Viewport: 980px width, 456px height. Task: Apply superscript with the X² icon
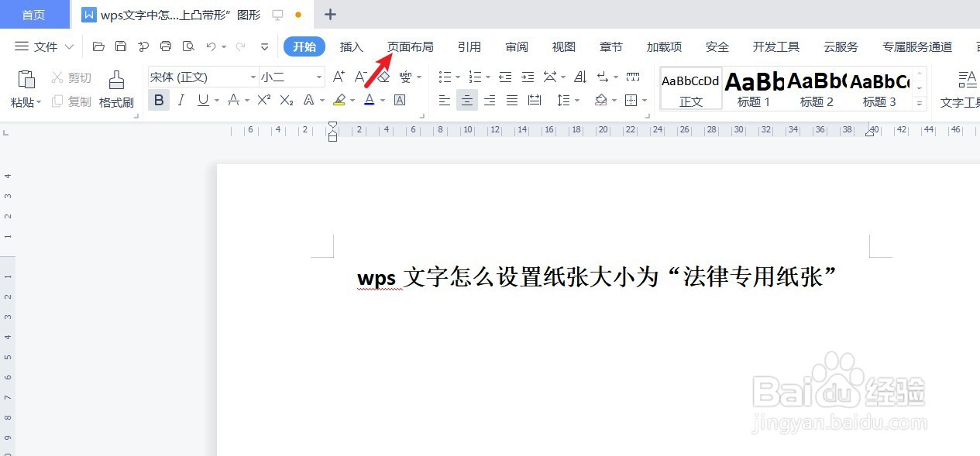(x=264, y=100)
